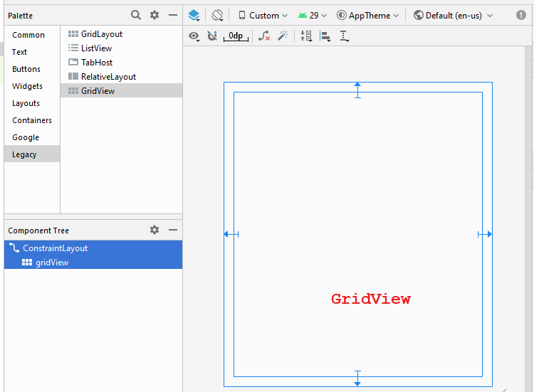This screenshot has height=392, width=534.
Task: Open the design surface layers selector
Action: [194, 16]
